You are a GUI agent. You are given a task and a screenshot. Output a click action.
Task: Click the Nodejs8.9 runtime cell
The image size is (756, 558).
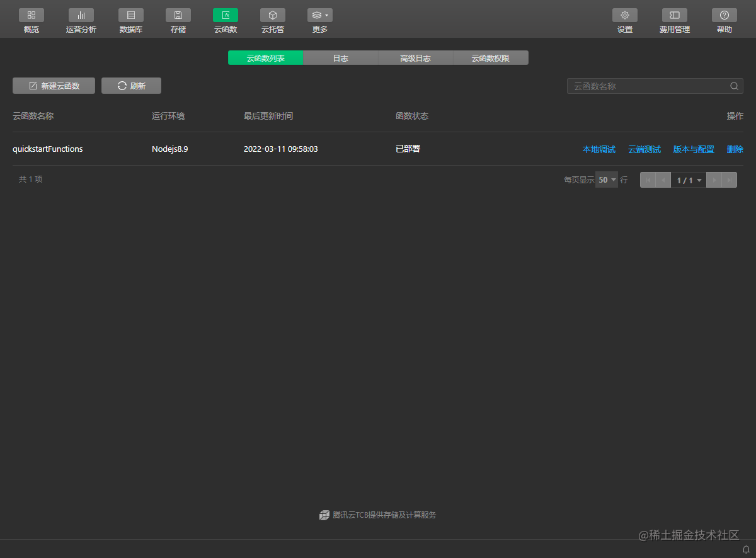click(170, 149)
